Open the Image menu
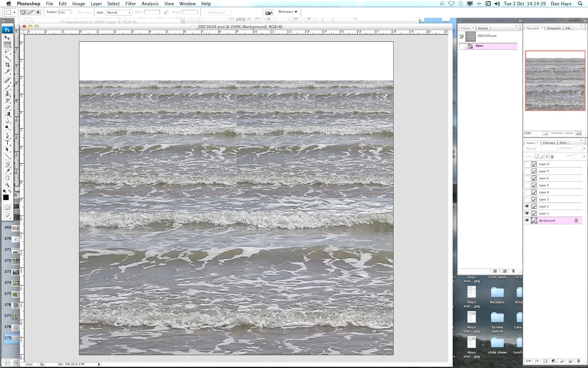Screen dimensions: 588x368 click(x=79, y=4)
